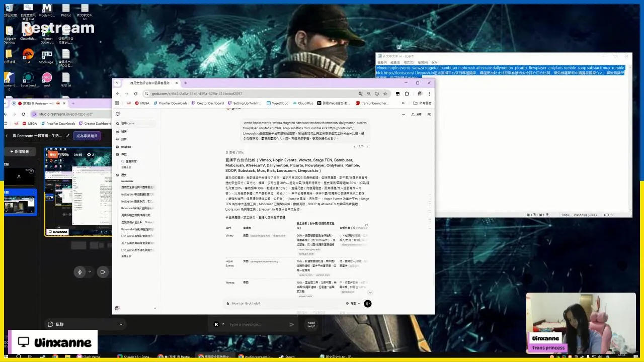644x362 pixels.
Task: Open Creator Dashboard bookmark in Grok window
Action: pos(208,103)
